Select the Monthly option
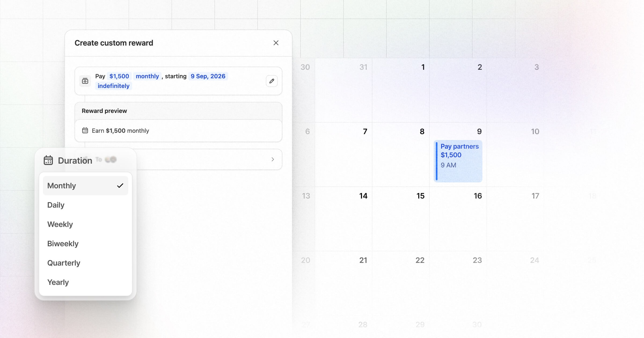The height and width of the screenshot is (338, 644). point(86,186)
